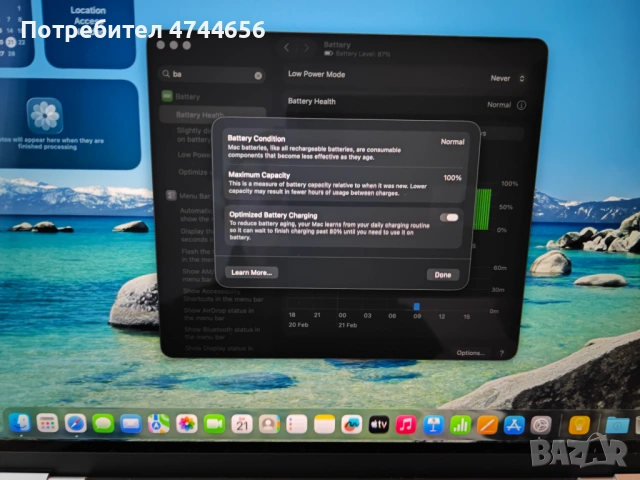This screenshot has height=480, width=640.
Task: Open the Photos app in the Dock
Action: (187, 424)
